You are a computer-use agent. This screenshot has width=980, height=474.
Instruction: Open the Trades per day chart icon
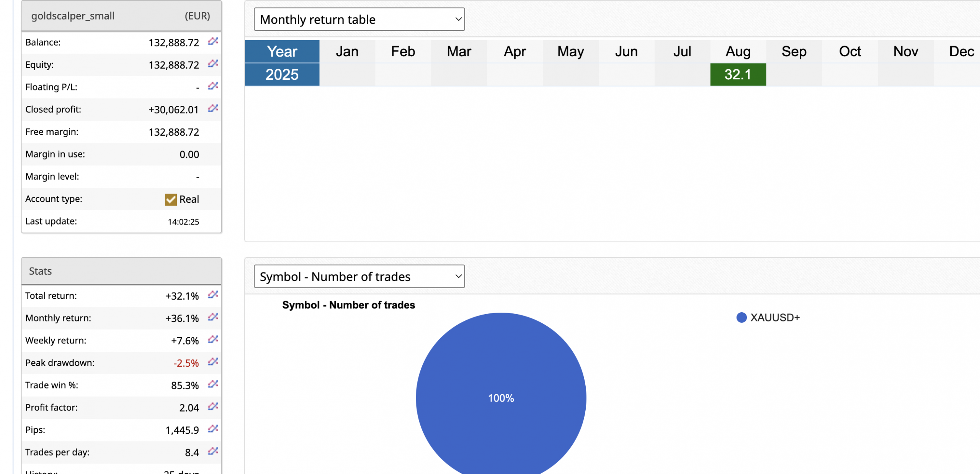pos(213,451)
